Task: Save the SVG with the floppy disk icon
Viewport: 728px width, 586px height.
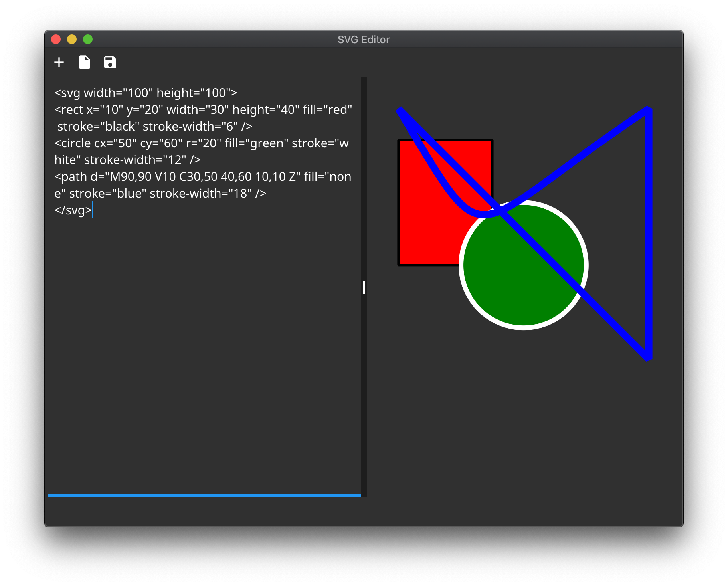Action: click(x=110, y=62)
